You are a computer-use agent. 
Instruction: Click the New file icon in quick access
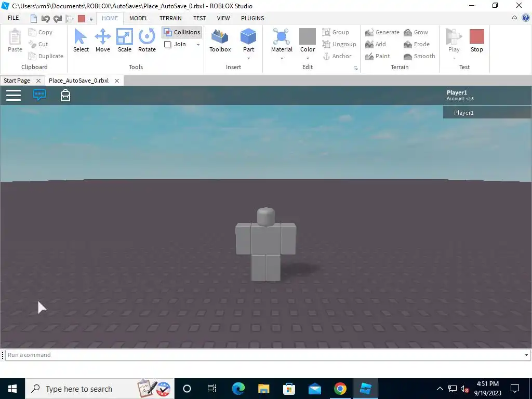point(34,19)
